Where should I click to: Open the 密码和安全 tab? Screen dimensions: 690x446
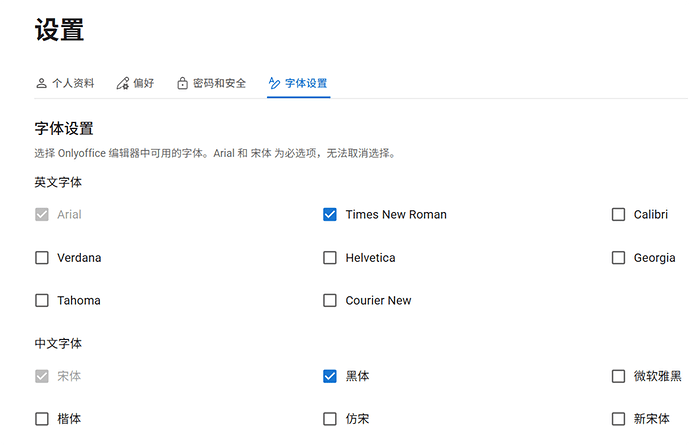click(211, 83)
